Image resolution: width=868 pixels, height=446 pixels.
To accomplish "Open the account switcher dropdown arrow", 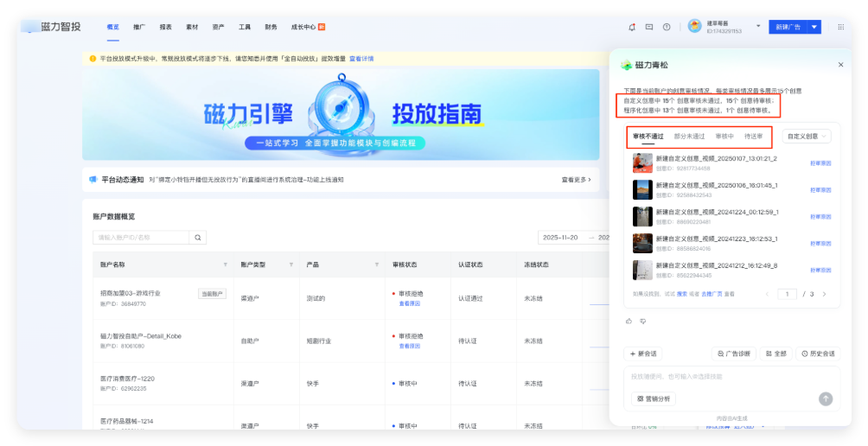I will [x=758, y=27].
